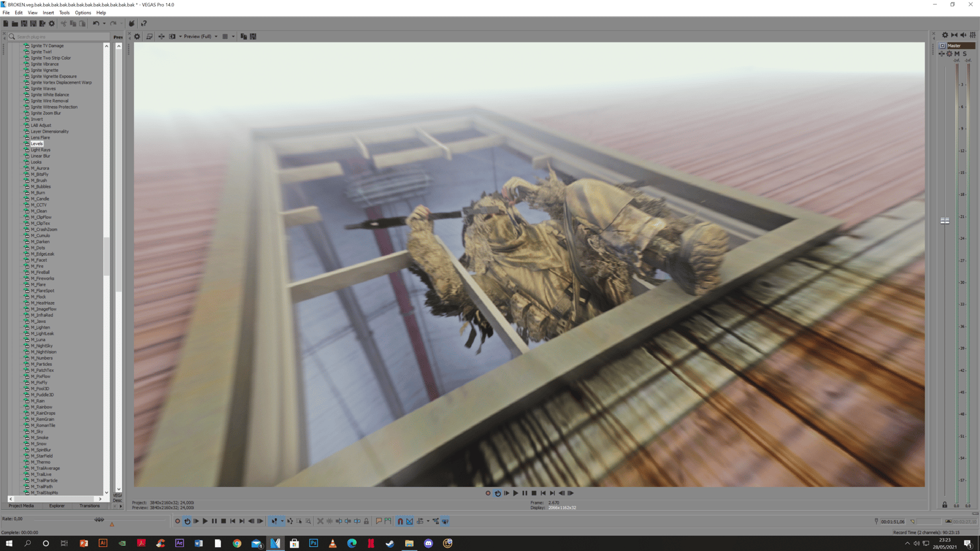Expand the Overlays grid dropdown arrow
The image size is (980, 551).
(233, 37)
